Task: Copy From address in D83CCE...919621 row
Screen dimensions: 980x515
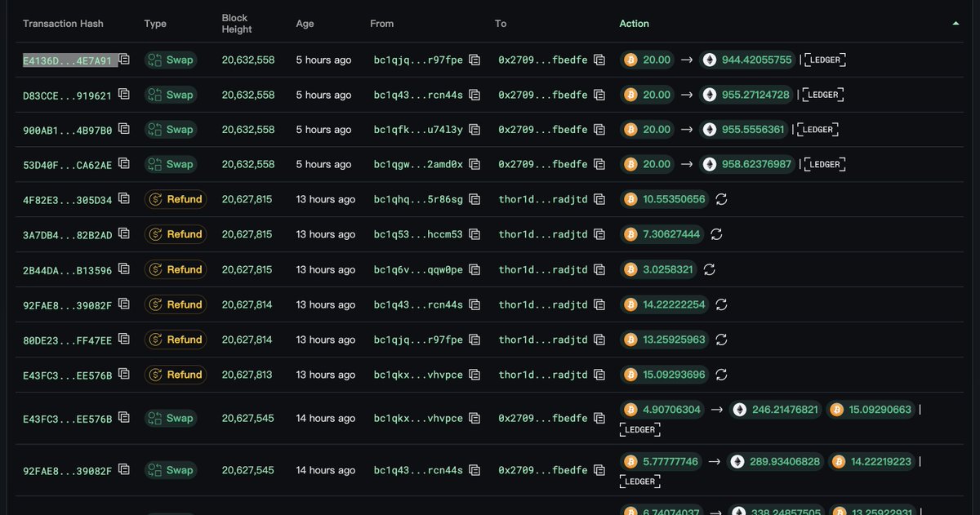Action: click(x=474, y=95)
